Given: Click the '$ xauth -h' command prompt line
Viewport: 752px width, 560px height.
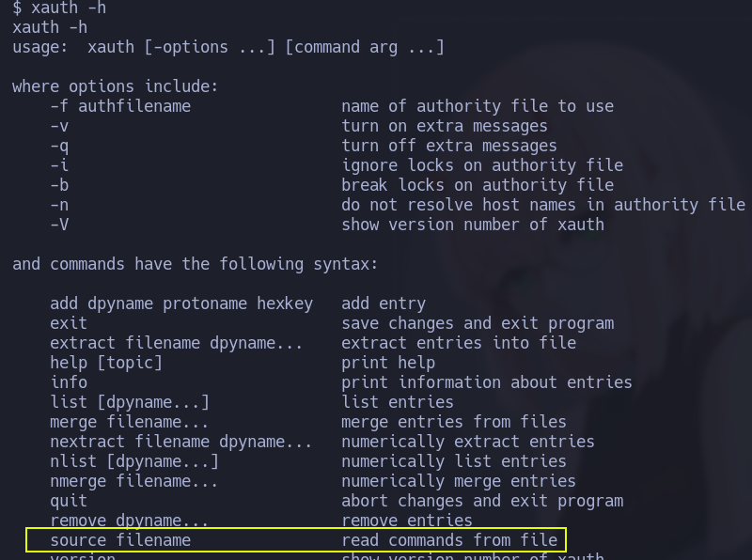Looking at the screenshot, I should 57,8.
